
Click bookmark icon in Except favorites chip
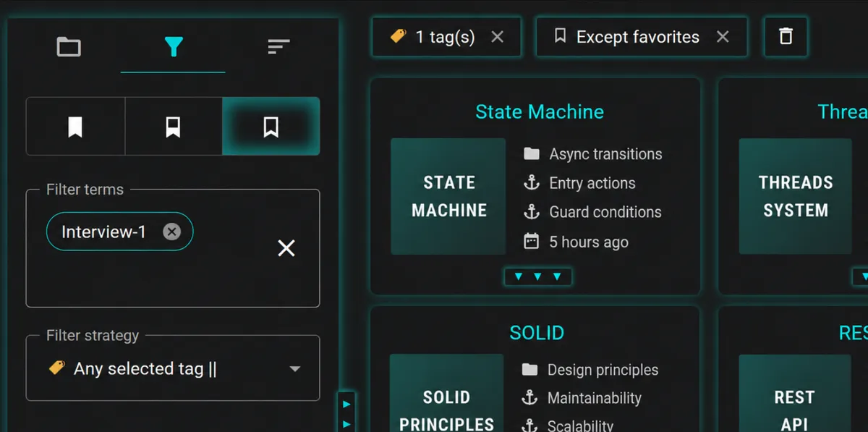click(x=560, y=36)
